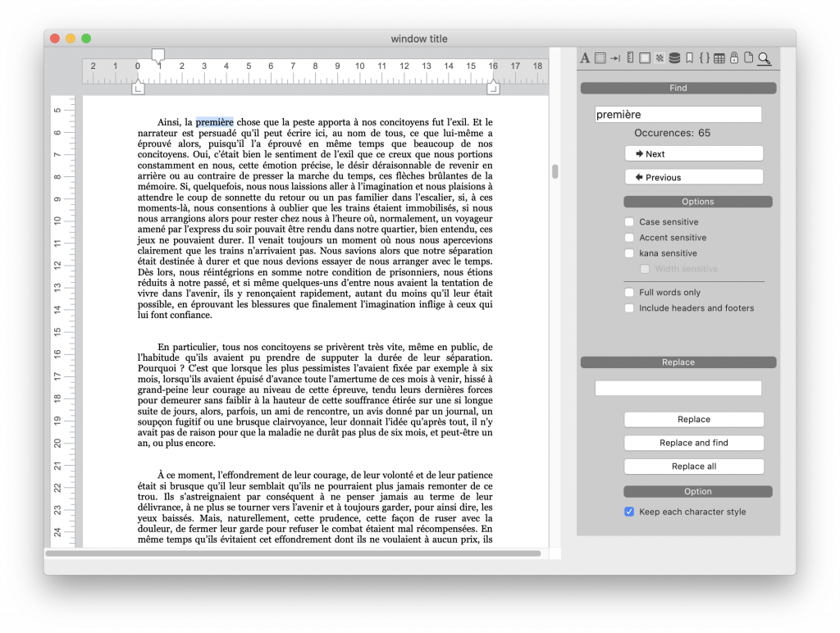Enable the Full words only checkbox

(x=629, y=293)
